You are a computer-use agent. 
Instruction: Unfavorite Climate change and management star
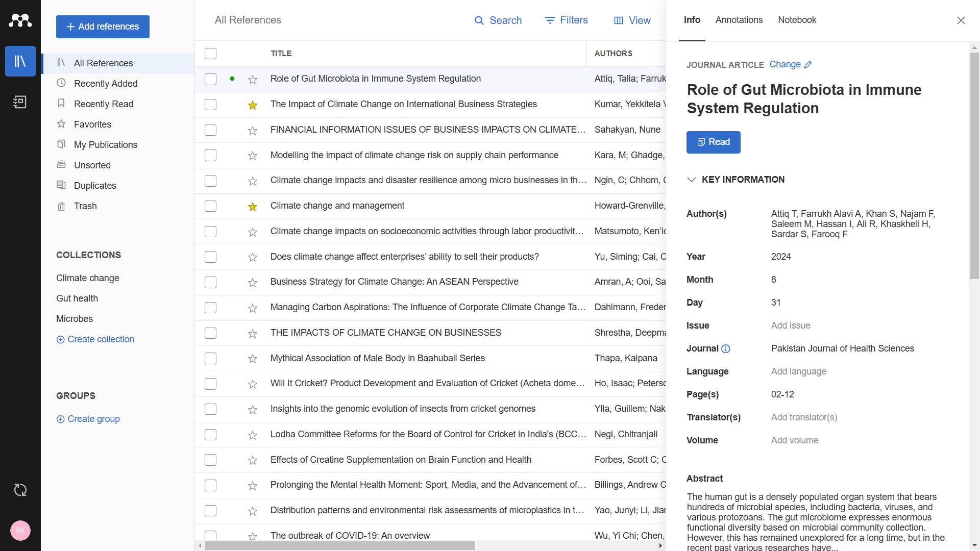[253, 207]
